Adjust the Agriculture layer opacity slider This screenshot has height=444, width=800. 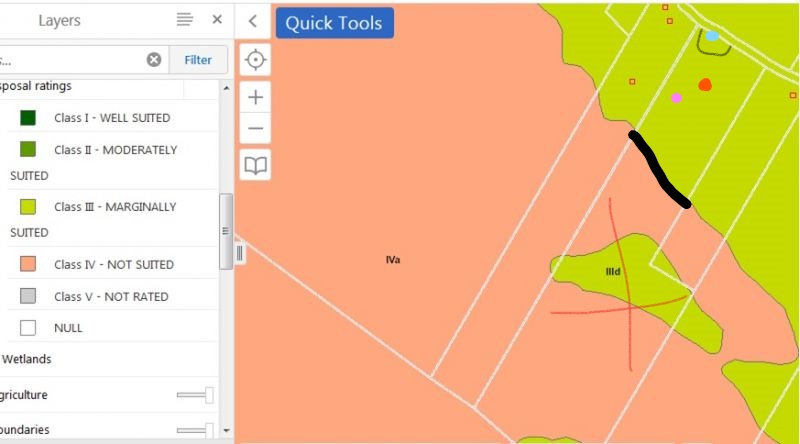(195, 394)
